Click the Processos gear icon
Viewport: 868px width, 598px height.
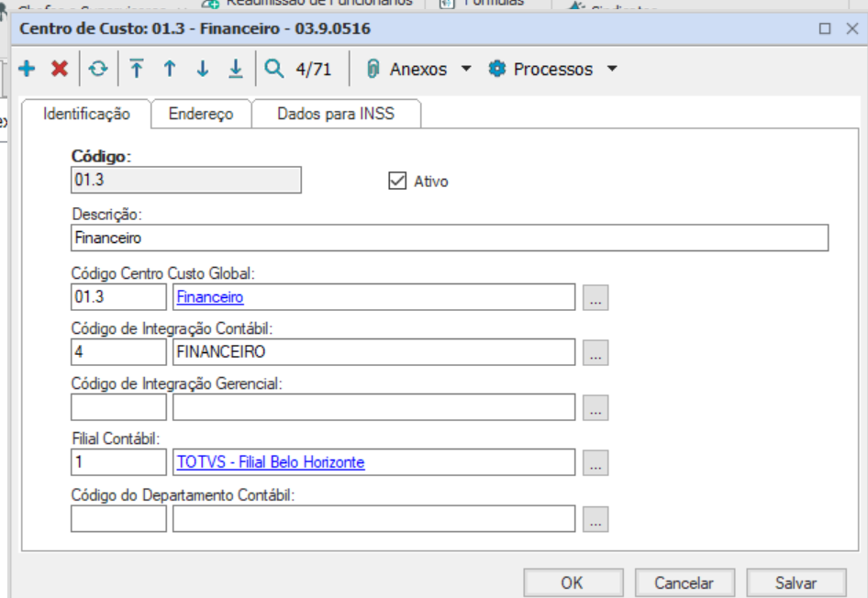tap(496, 69)
